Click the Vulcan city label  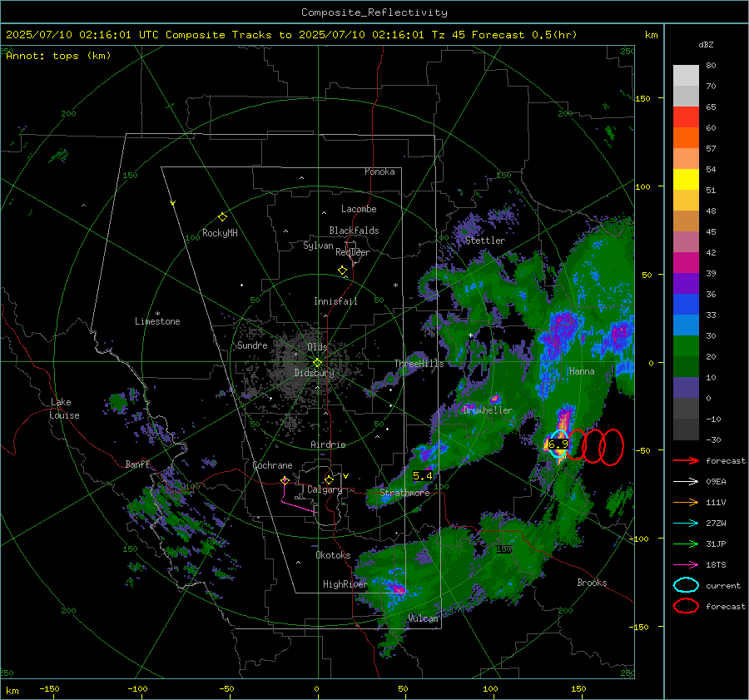click(x=424, y=618)
